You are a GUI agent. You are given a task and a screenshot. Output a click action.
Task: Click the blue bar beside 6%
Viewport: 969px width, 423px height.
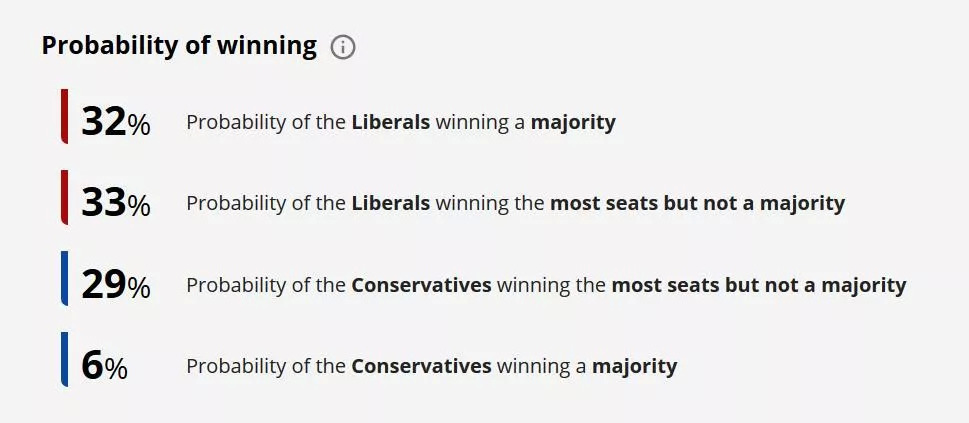(64, 359)
